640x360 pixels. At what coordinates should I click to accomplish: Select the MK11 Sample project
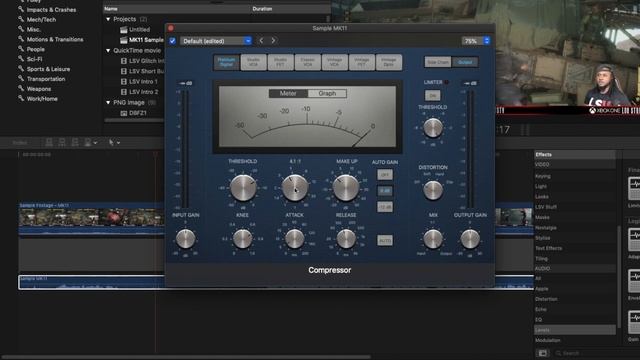pos(146,40)
